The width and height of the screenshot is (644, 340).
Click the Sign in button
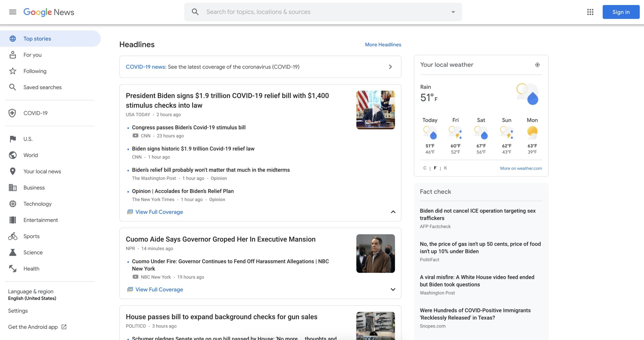click(621, 12)
